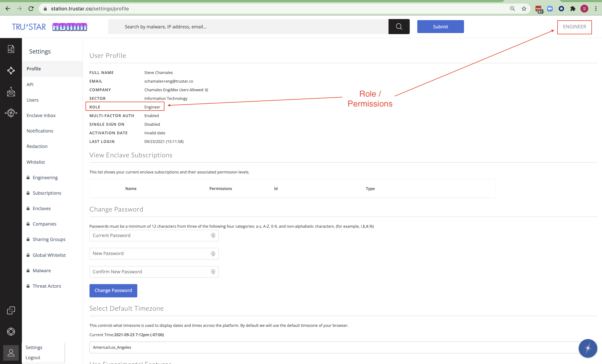Click the Current Password field
This screenshot has width=602, height=364.
click(154, 235)
